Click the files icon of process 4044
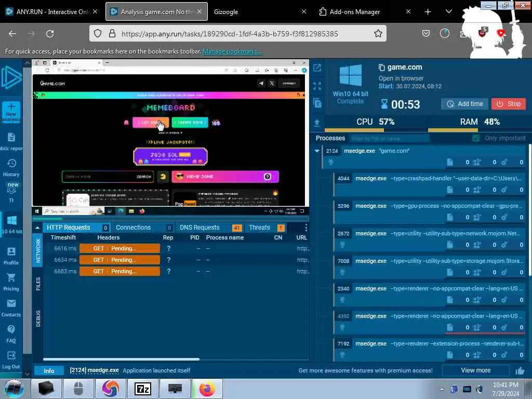 point(450,190)
